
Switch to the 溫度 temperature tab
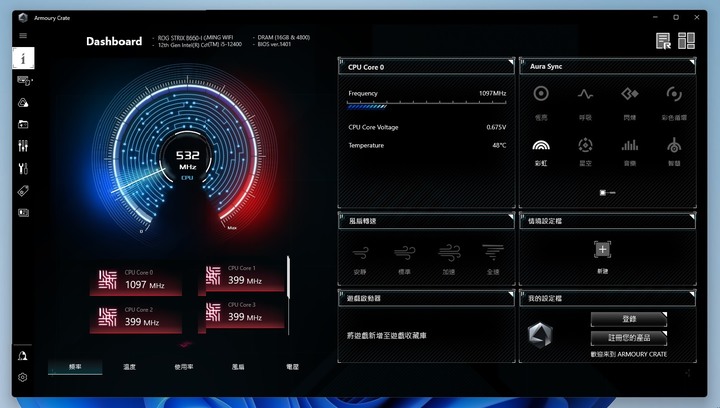(x=129, y=367)
